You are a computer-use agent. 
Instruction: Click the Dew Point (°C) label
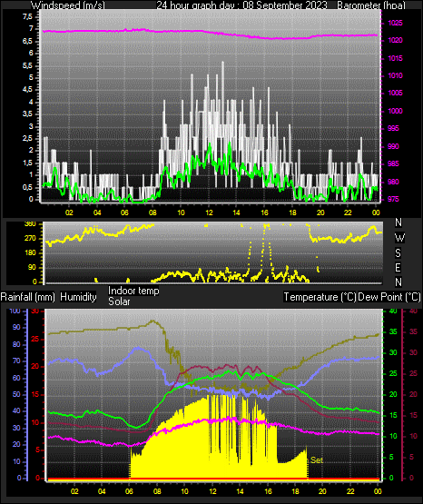click(x=389, y=297)
